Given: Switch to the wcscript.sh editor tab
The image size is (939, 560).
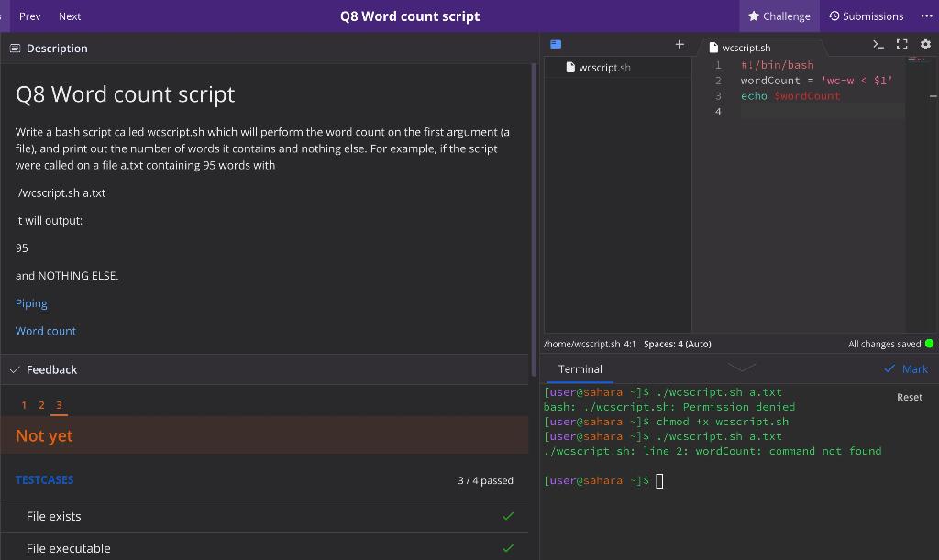Looking at the screenshot, I should click(x=746, y=48).
